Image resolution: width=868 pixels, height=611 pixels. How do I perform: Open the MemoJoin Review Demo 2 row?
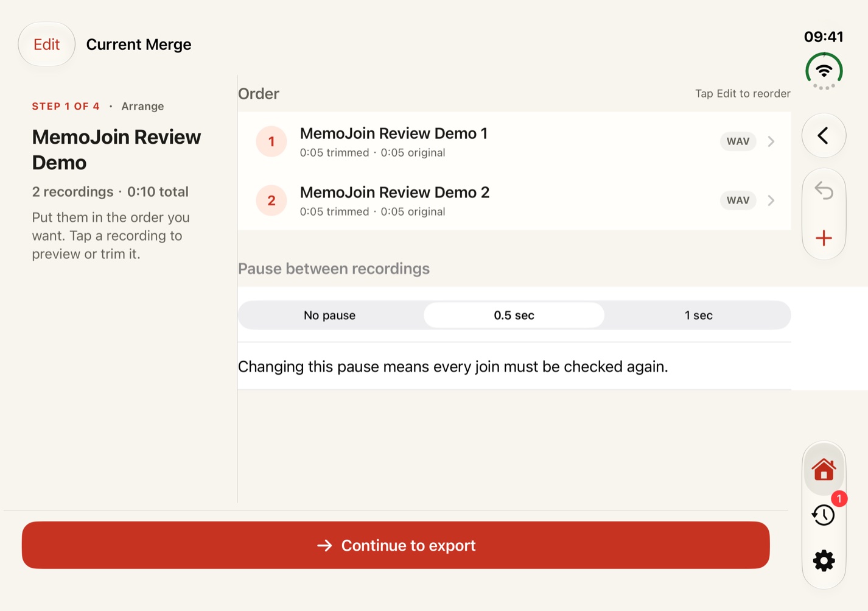(514, 200)
